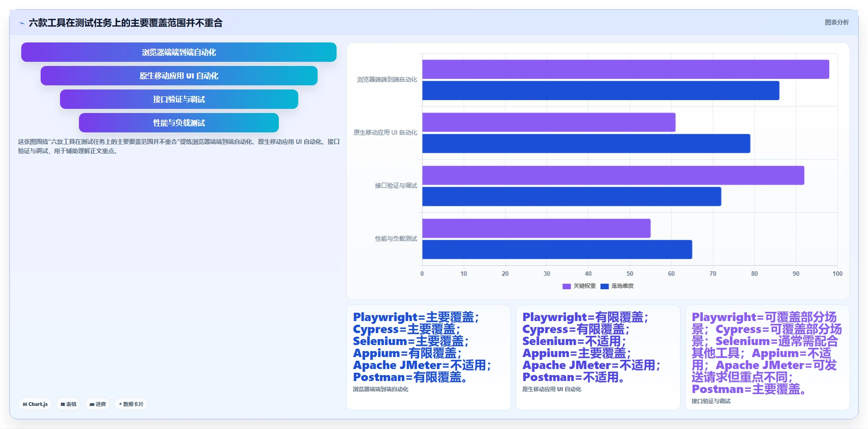Click the x-axis tick value 30
This screenshot has height=429, width=868.
pos(547,274)
